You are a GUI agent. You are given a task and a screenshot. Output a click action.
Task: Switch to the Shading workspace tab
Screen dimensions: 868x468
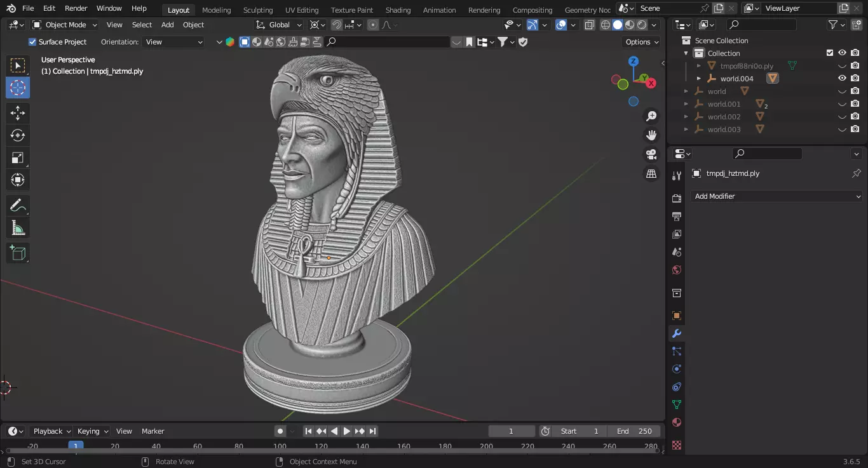[x=398, y=10]
